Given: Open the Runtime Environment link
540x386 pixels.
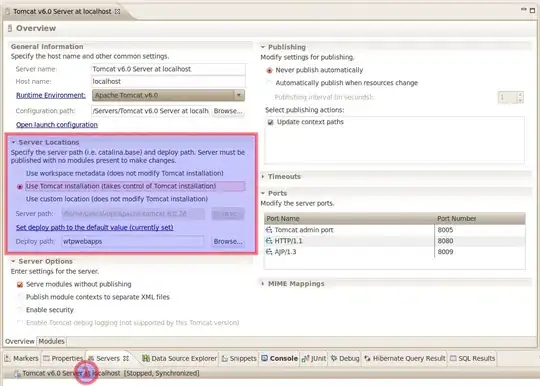Looking at the screenshot, I should (51, 95).
